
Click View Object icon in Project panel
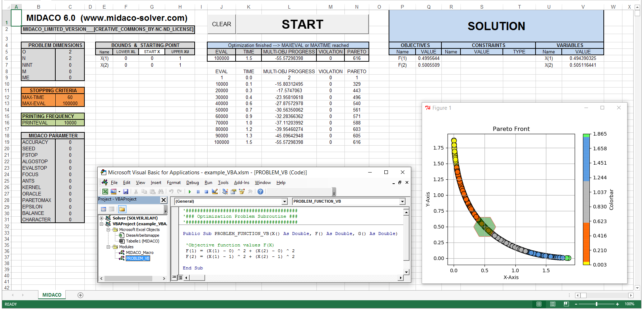pos(111,209)
